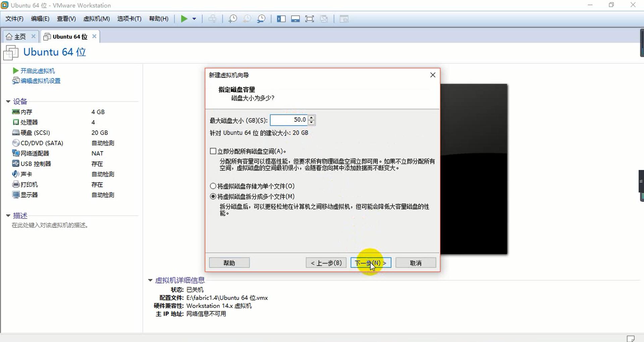The image size is (644, 342).
Task: Click the 编辑虚拟机设置 link
Action: click(x=41, y=81)
